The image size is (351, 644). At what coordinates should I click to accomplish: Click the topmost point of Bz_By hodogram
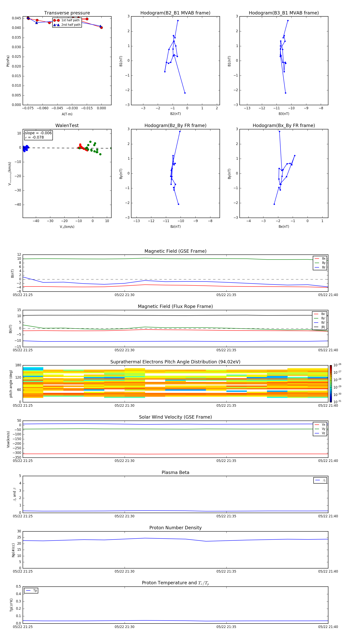click(x=180, y=131)
